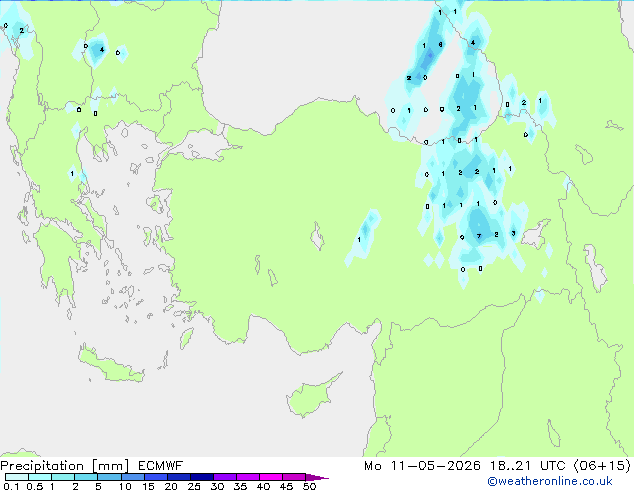Click the legend label '30'

(217, 486)
